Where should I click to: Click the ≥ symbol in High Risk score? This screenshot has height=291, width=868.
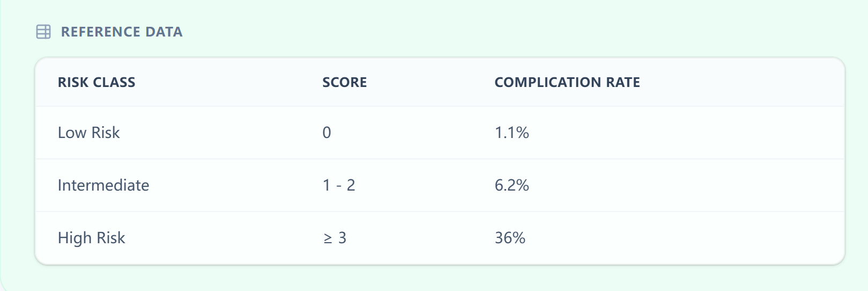328,238
